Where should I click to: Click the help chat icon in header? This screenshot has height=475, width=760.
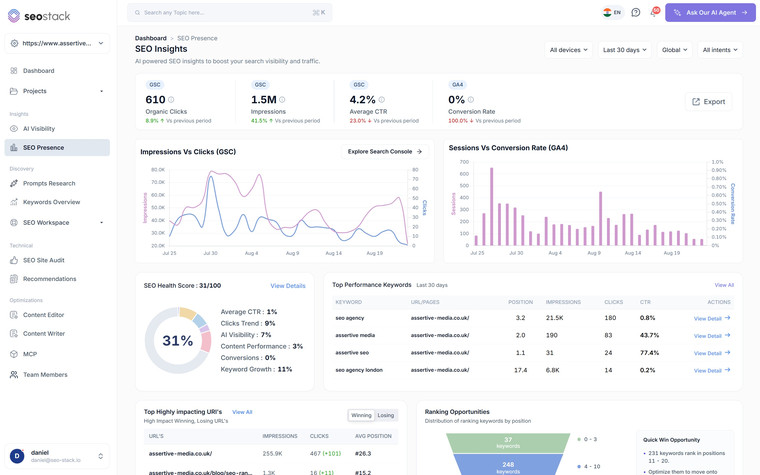point(635,13)
